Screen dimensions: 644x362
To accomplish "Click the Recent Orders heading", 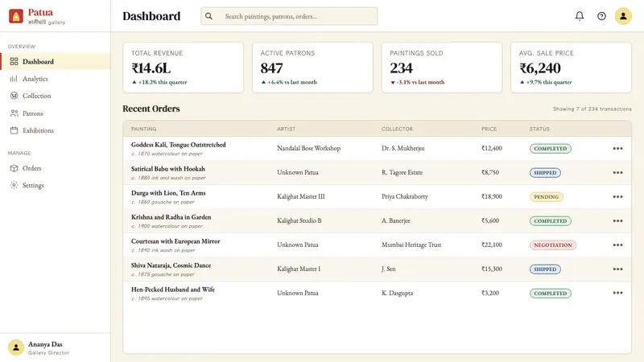I will pos(151,109).
